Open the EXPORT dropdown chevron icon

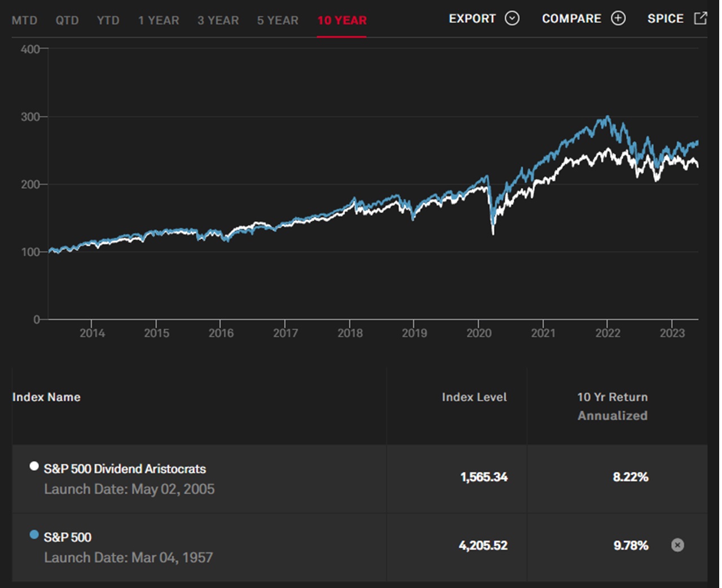tap(512, 19)
